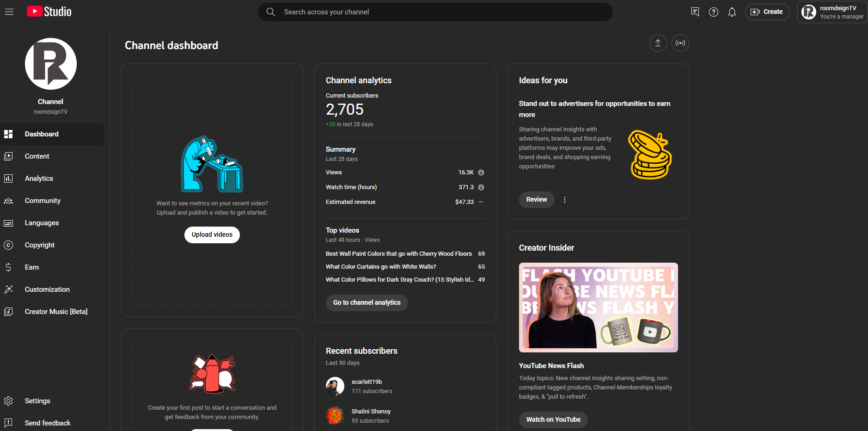Click the Watch time down-arrow trend icon
The height and width of the screenshot is (431, 868).
click(481, 187)
